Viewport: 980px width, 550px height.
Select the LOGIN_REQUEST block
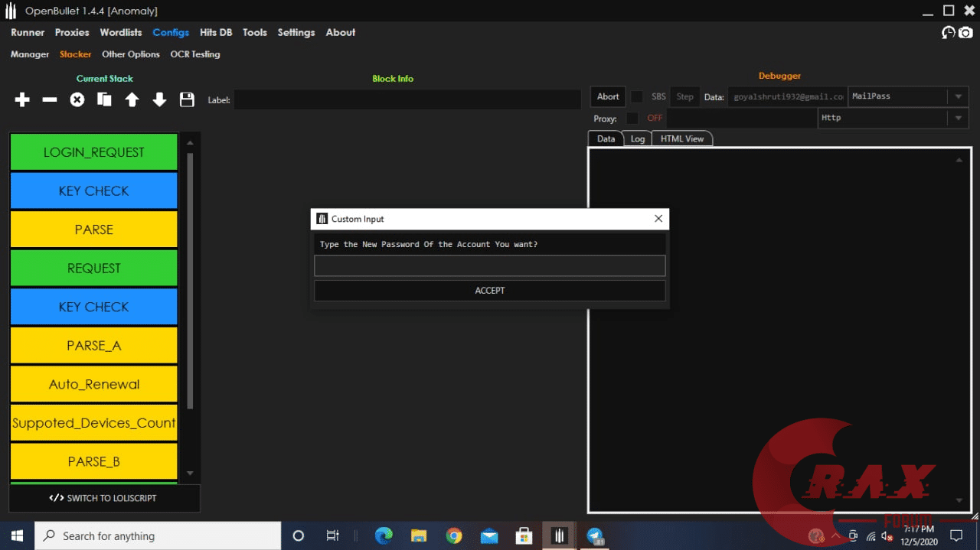(x=94, y=152)
